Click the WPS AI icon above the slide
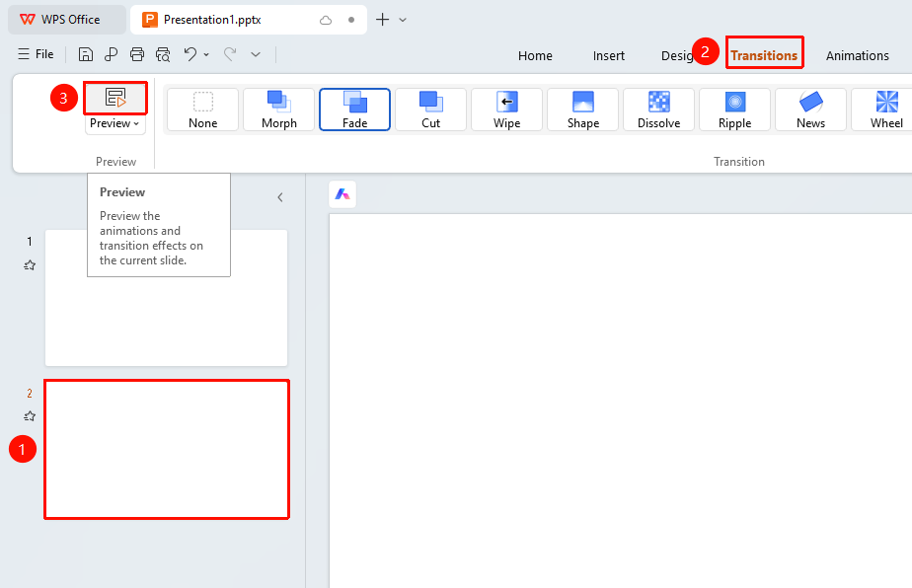 (342, 194)
